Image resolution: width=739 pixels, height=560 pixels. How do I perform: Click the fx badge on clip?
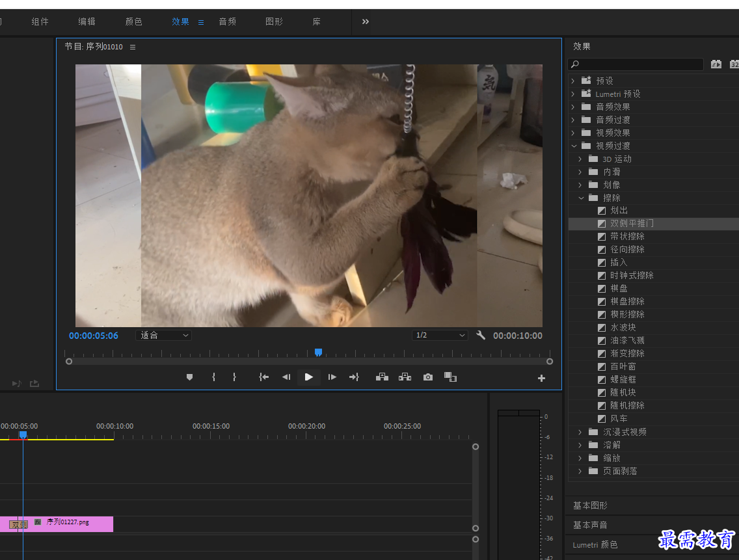click(38, 522)
